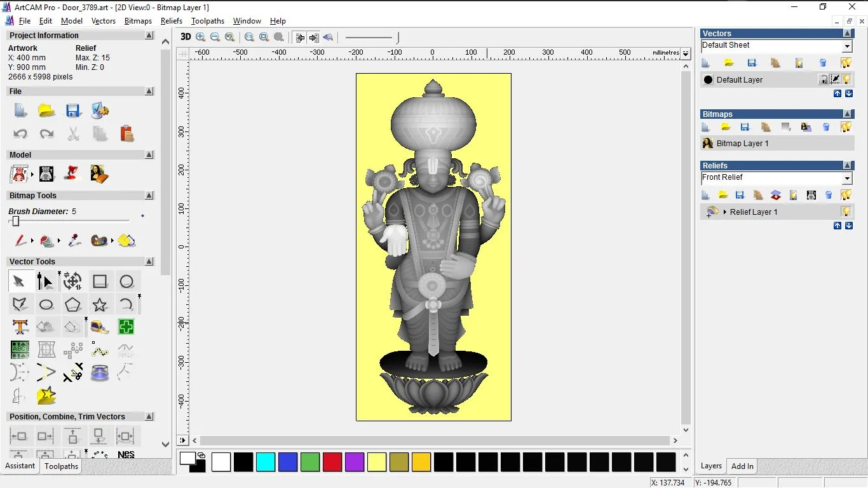Click the 3D view button
The height and width of the screenshot is (488, 868).
[186, 37]
